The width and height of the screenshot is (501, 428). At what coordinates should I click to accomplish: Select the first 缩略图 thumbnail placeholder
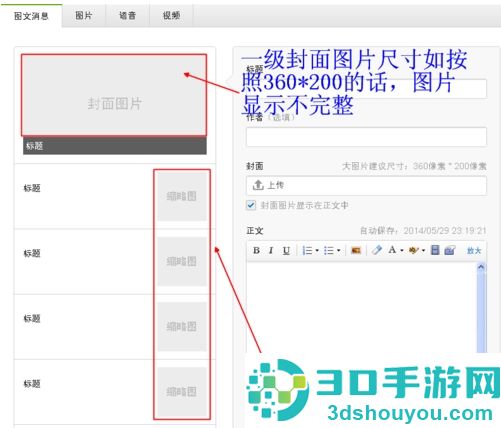(182, 196)
